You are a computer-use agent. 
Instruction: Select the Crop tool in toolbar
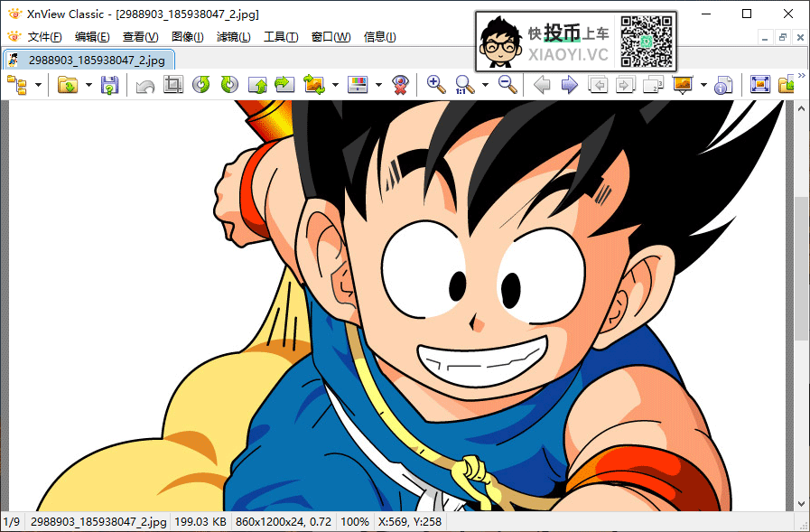pyautogui.click(x=173, y=85)
